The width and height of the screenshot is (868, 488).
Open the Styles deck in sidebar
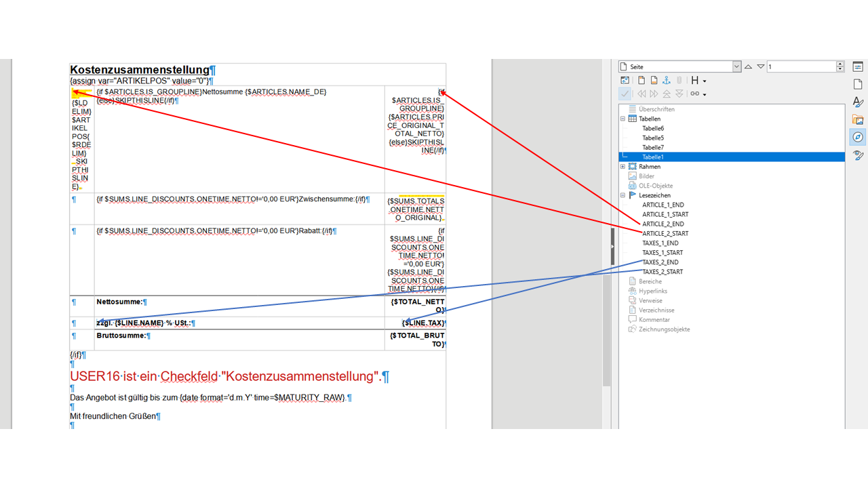coord(858,102)
